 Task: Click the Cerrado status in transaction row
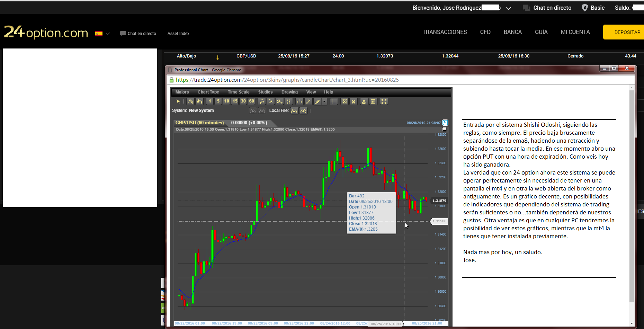[x=575, y=56]
